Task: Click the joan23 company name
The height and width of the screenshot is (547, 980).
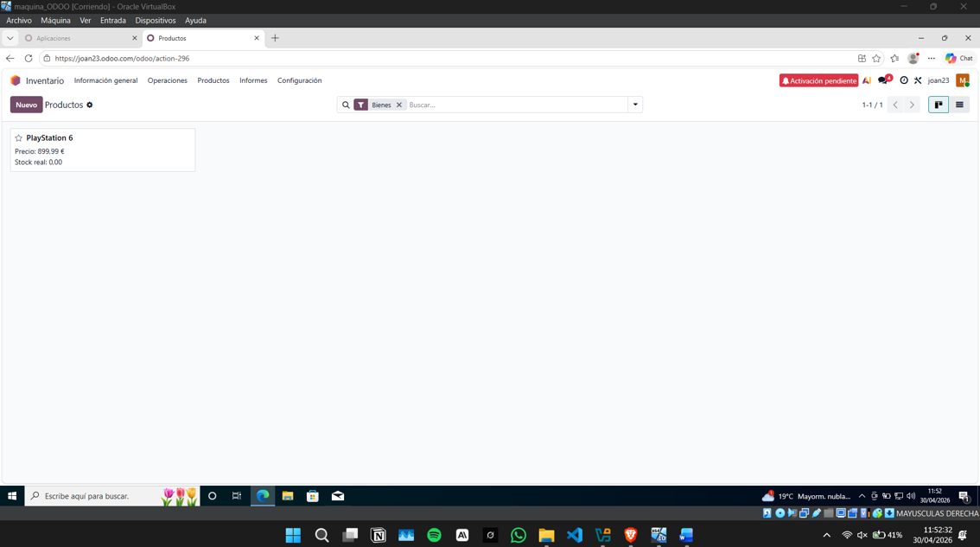Action: point(939,80)
